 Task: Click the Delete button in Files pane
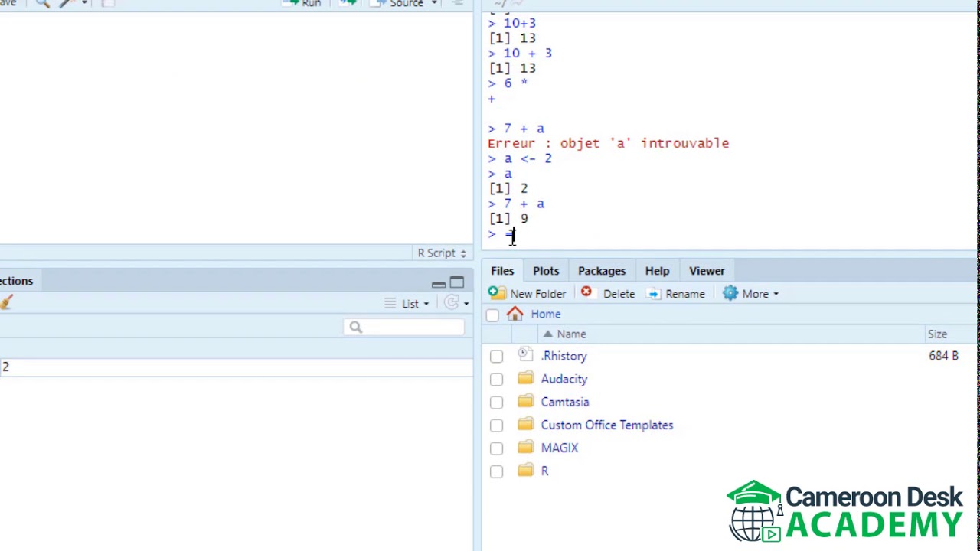point(607,294)
